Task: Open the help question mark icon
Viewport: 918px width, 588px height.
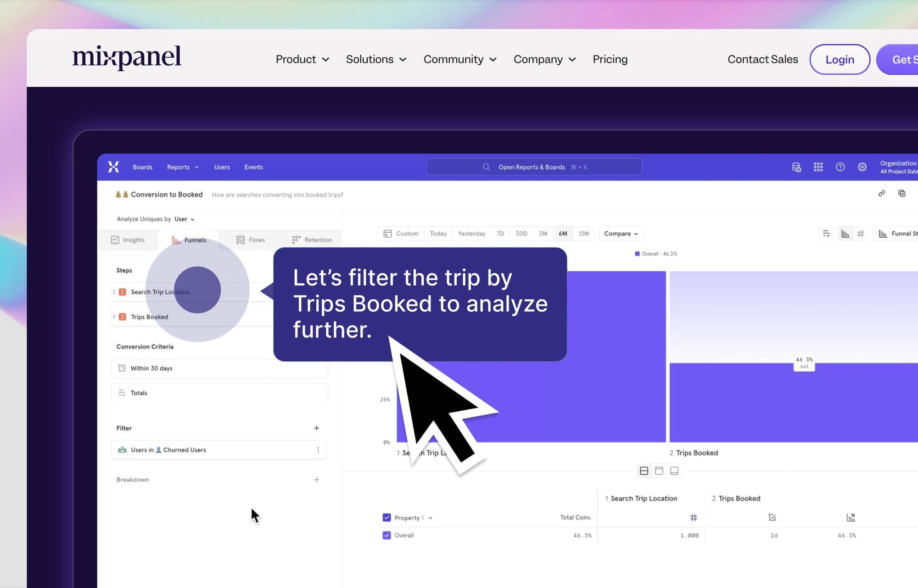Action: [x=840, y=167]
